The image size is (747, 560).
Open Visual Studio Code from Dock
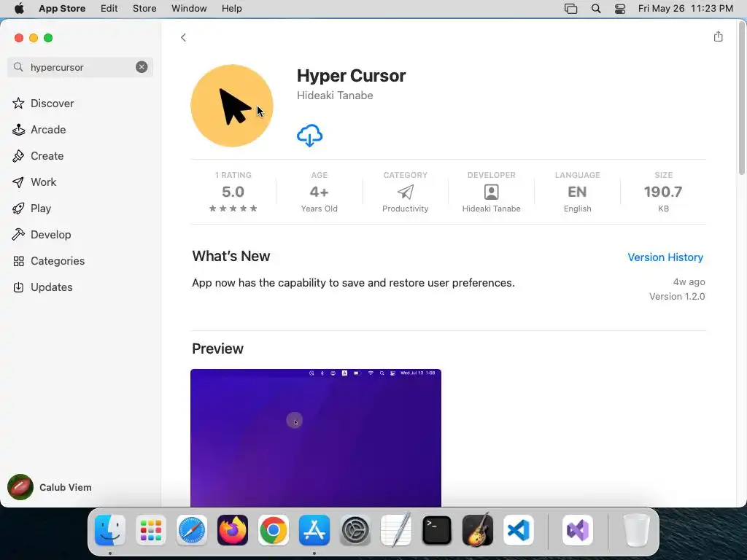(x=519, y=530)
